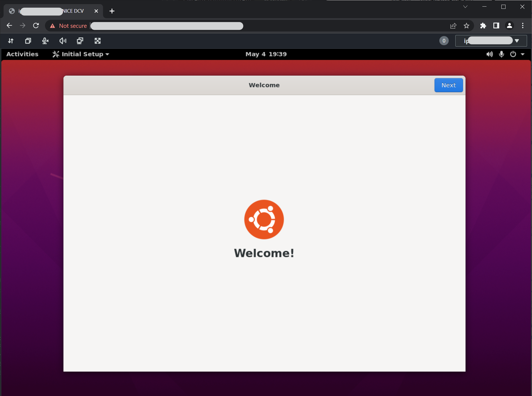Click the notification counter badge showing 0

tap(444, 41)
